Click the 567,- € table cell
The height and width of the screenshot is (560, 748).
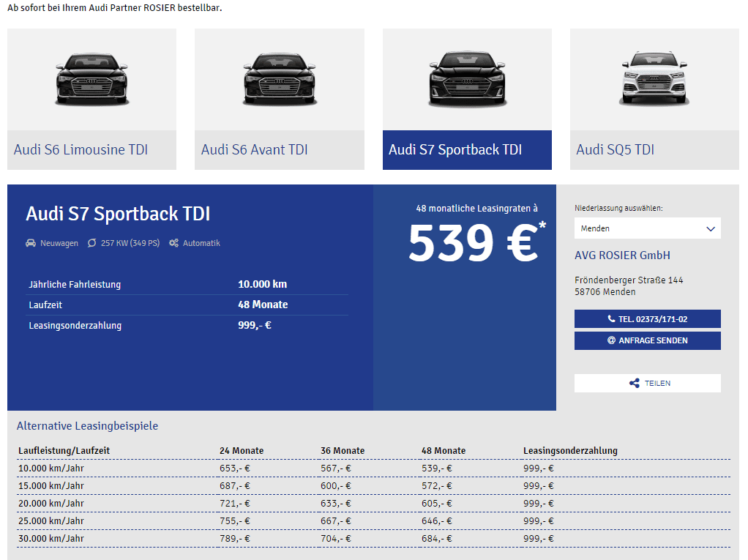pyautogui.click(x=336, y=468)
